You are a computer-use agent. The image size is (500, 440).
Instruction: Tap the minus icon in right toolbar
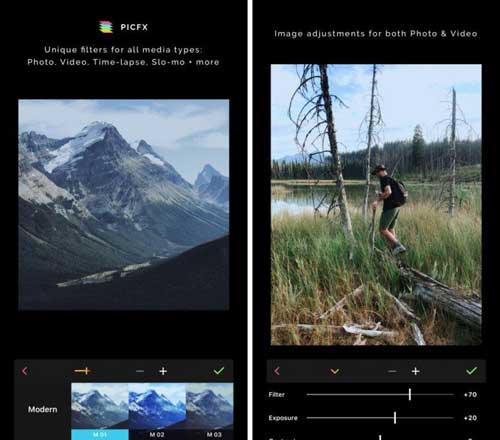392,371
